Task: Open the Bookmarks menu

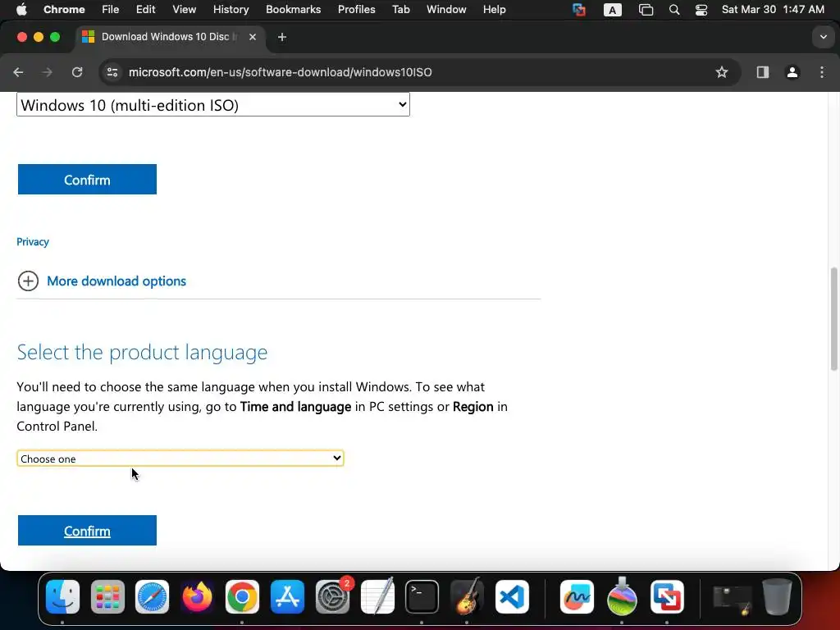Action: [293, 10]
